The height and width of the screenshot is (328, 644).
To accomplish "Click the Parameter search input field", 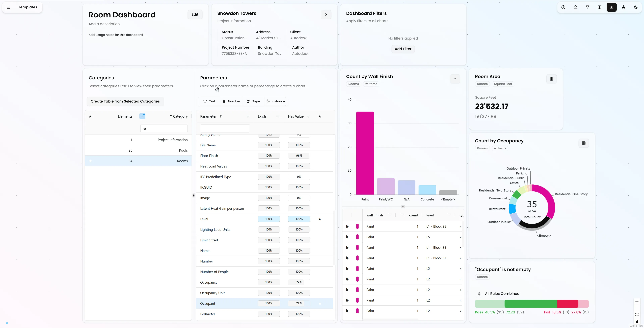I will coord(225,128).
